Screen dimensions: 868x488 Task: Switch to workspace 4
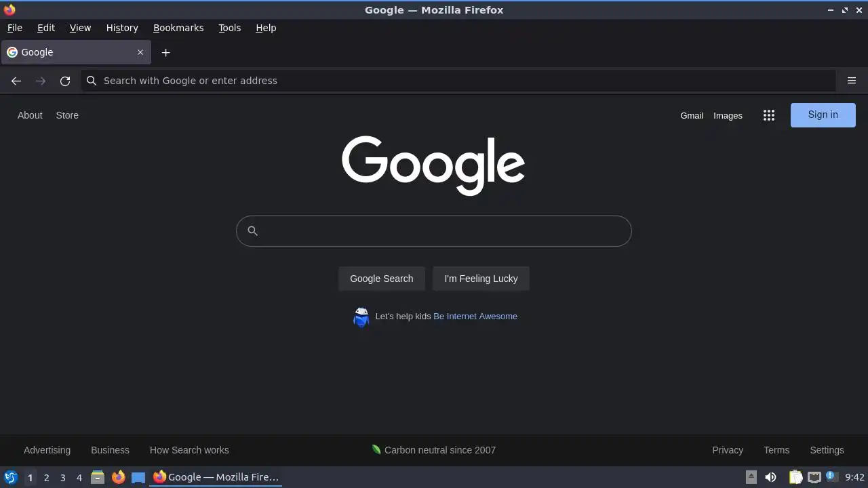[79, 477]
